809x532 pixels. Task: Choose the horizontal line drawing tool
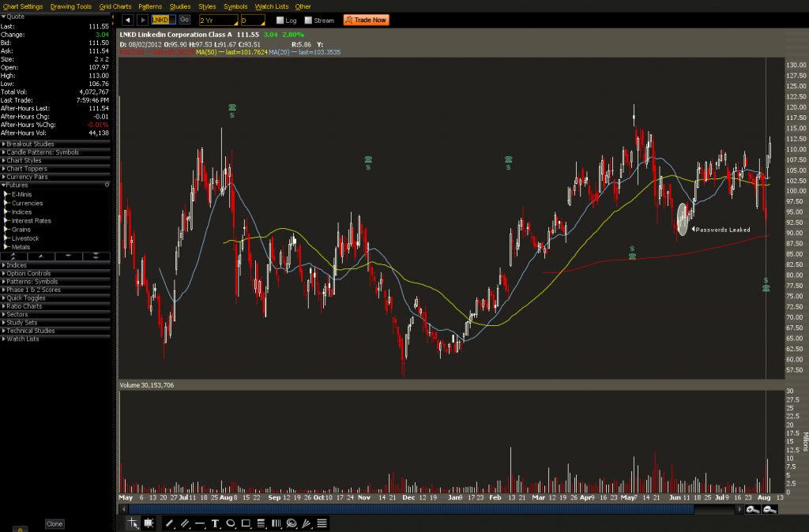click(200, 523)
